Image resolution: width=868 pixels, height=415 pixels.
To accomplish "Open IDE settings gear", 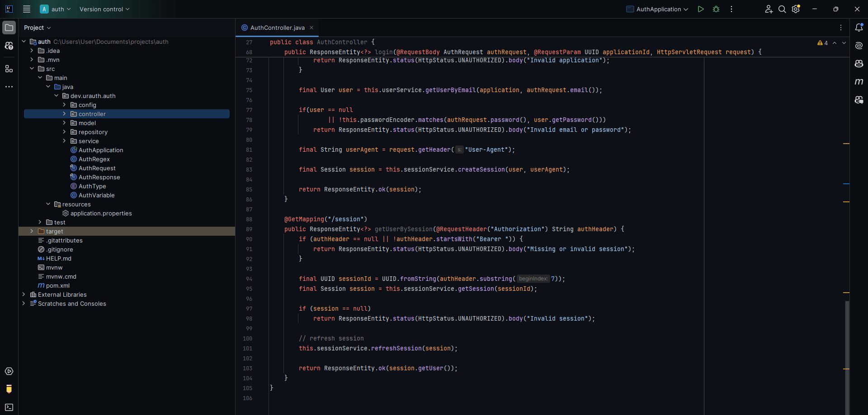I will pyautogui.click(x=796, y=9).
